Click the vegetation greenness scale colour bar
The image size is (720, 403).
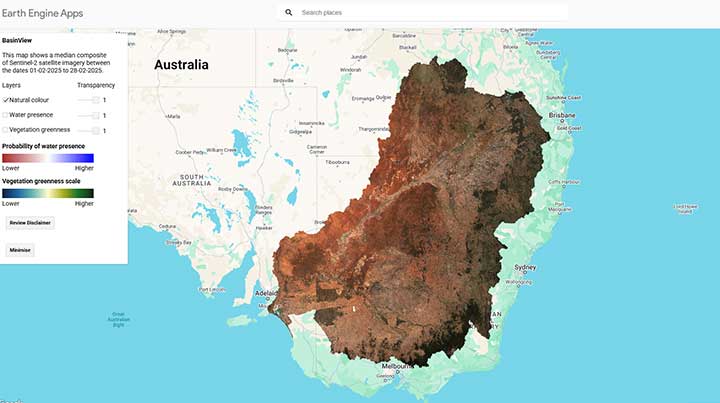pos(48,193)
